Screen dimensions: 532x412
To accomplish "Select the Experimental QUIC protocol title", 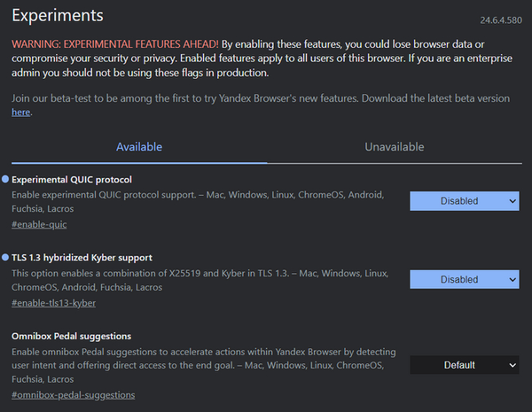I will pos(72,179).
